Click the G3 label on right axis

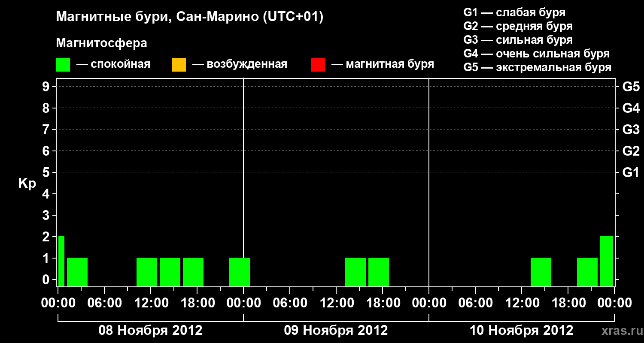coord(631,129)
